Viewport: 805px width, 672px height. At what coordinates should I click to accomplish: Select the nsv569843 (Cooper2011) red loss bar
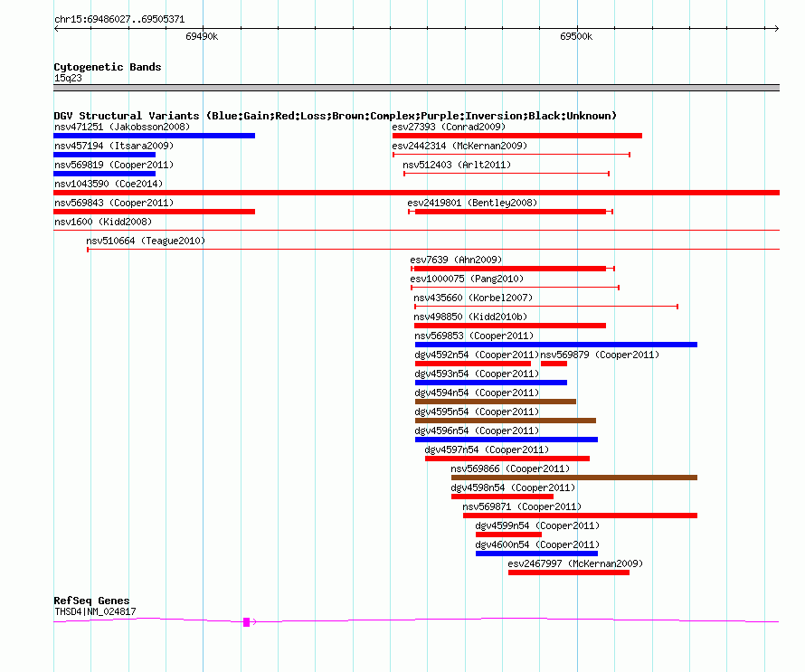tap(154, 212)
